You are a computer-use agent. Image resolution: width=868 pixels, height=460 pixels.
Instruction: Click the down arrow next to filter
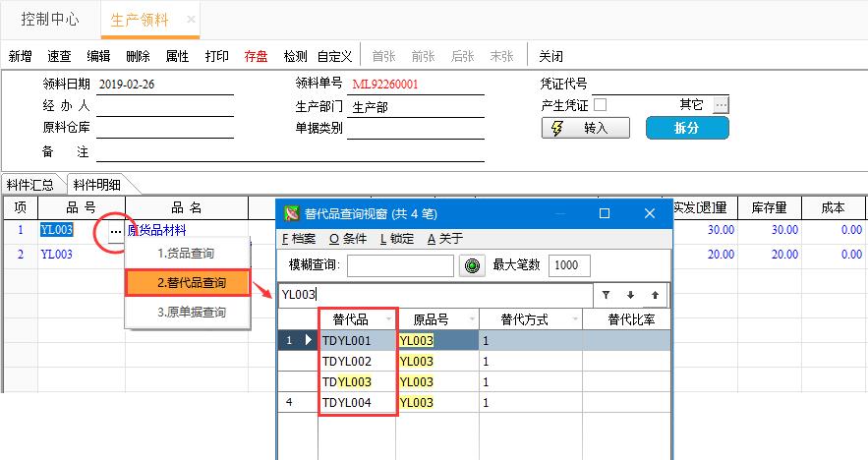click(630, 294)
